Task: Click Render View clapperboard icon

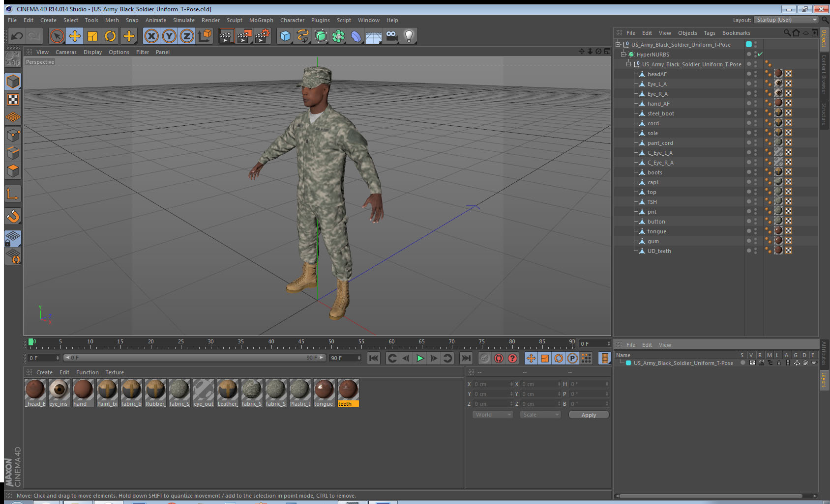Action: 226,36
